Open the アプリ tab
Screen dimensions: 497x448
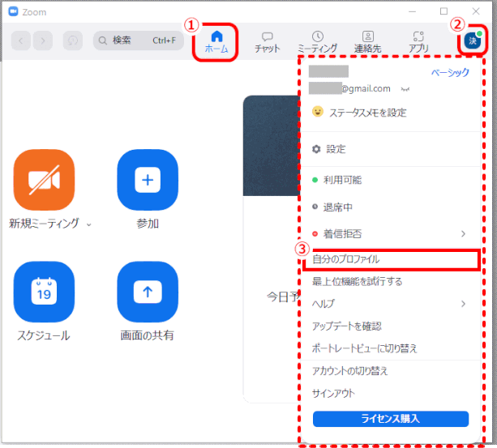coord(418,42)
